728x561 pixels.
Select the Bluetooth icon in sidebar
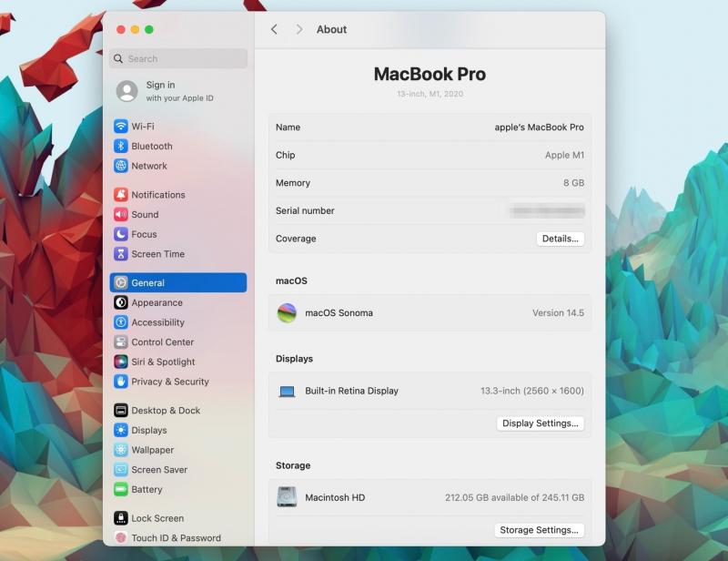click(121, 146)
